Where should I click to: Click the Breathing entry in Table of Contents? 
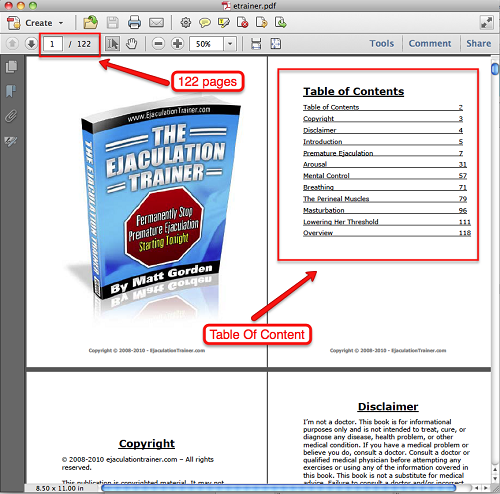coord(385,187)
